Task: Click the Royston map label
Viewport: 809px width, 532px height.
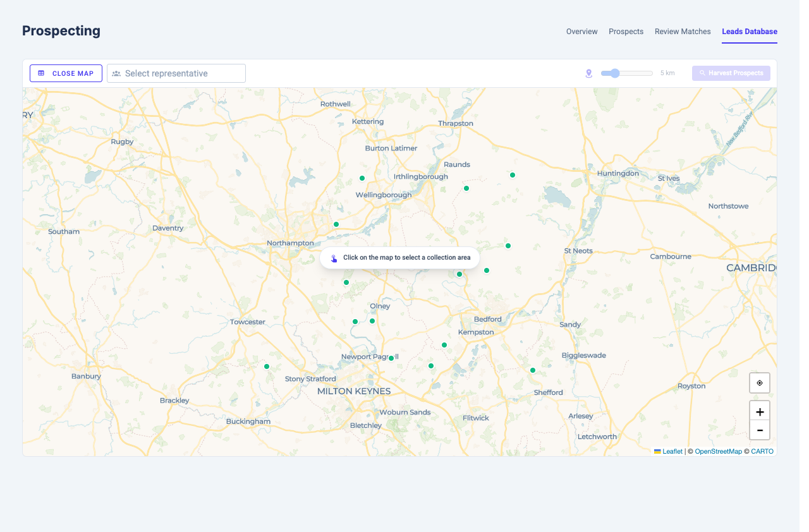Action: pyautogui.click(x=691, y=386)
